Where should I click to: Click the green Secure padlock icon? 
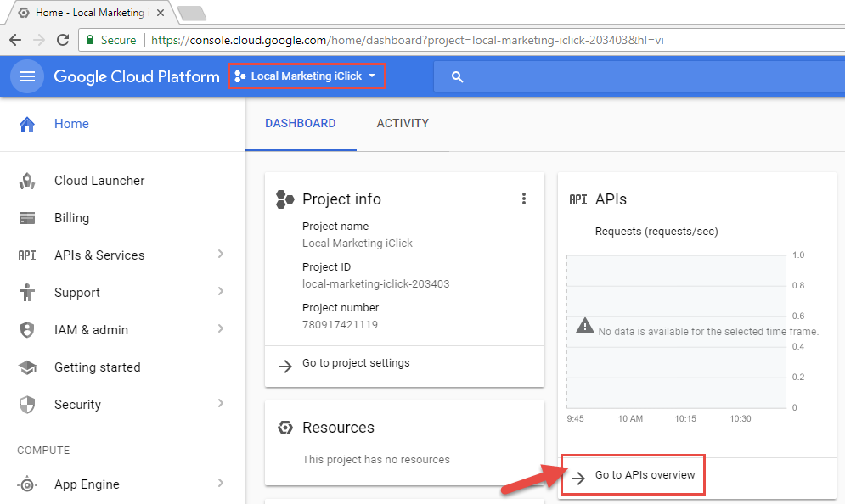[x=90, y=40]
